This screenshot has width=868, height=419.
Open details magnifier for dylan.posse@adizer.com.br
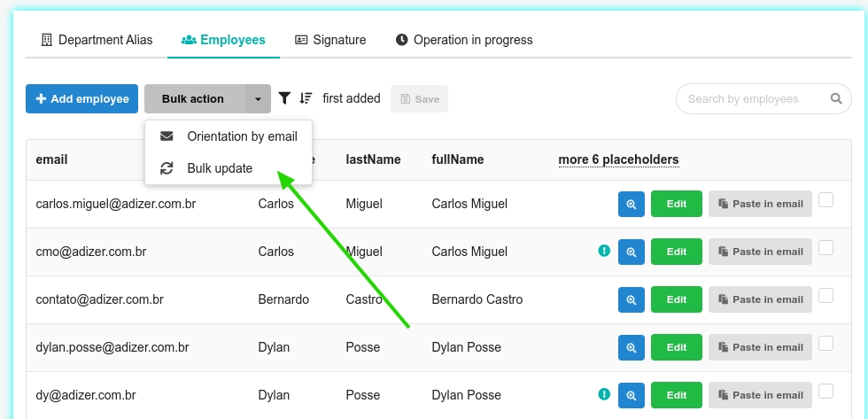point(631,347)
